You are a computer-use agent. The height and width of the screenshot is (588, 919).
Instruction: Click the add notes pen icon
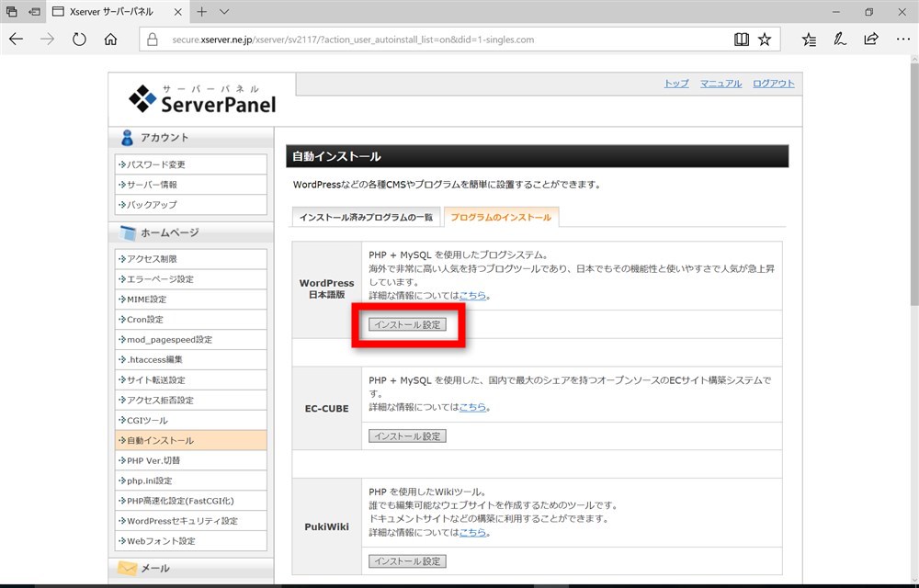839,40
